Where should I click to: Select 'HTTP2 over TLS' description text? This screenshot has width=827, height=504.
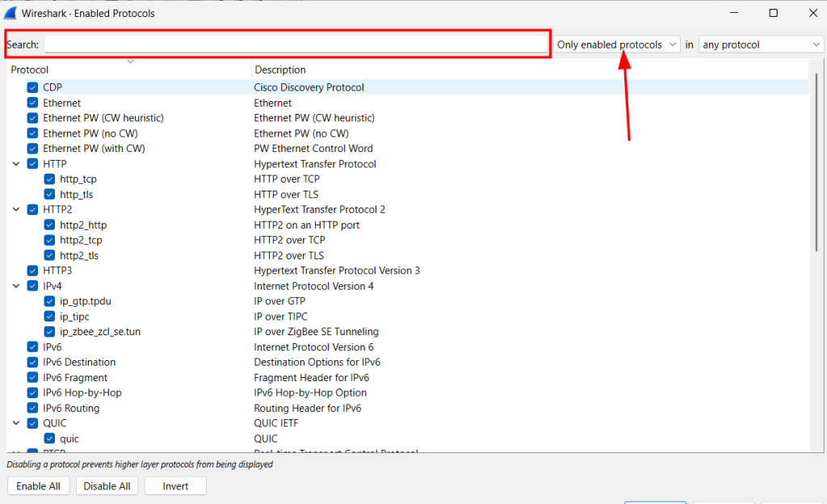(x=289, y=256)
